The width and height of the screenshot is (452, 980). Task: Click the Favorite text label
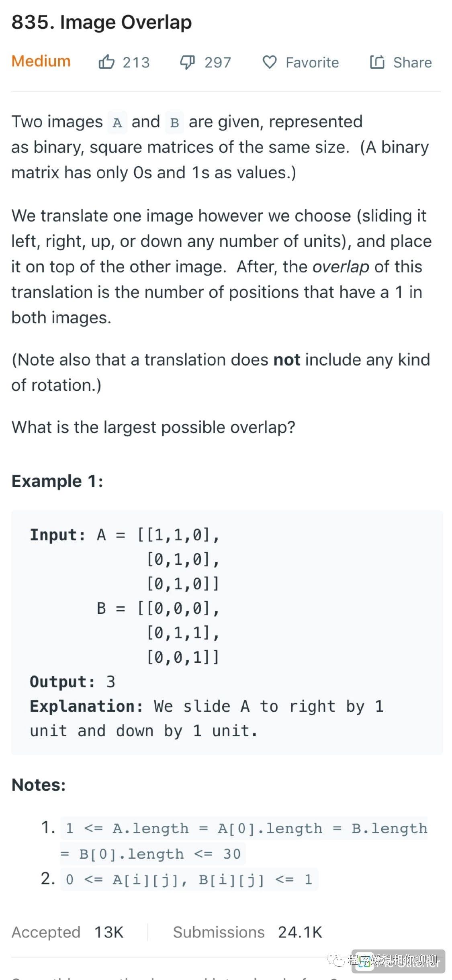click(312, 63)
